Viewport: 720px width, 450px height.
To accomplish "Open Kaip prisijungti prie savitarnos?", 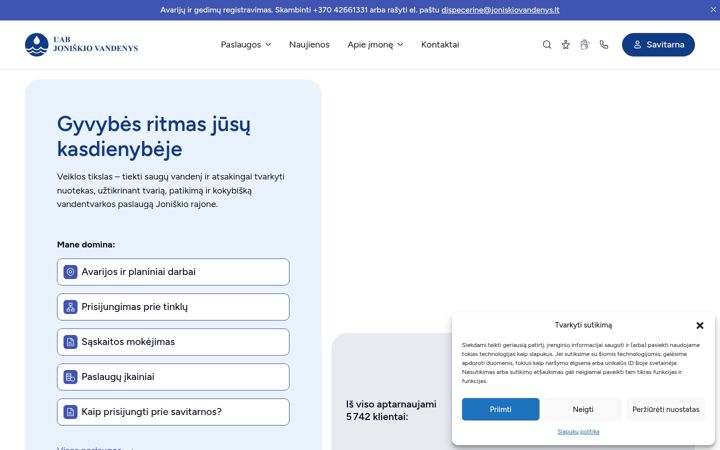I will (x=173, y=412).
